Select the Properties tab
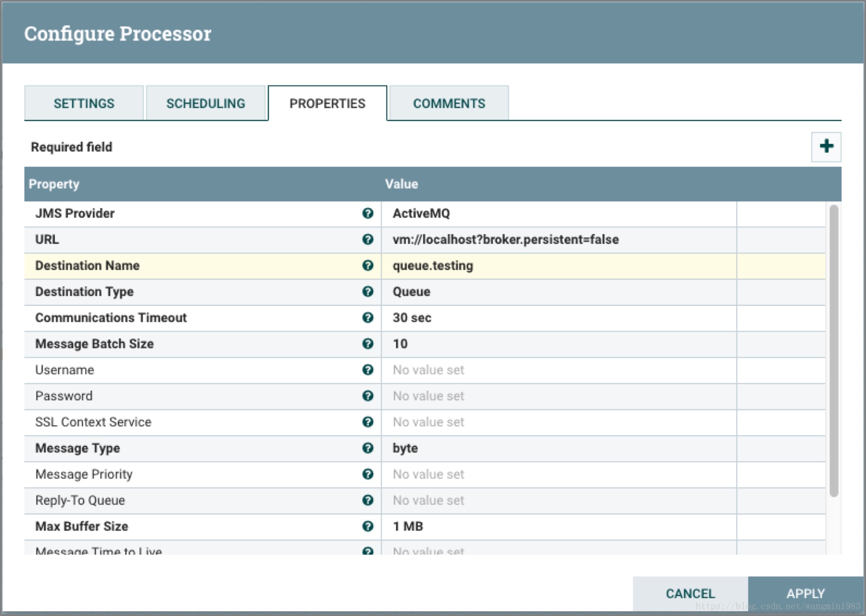 click(x=327, y=103)
